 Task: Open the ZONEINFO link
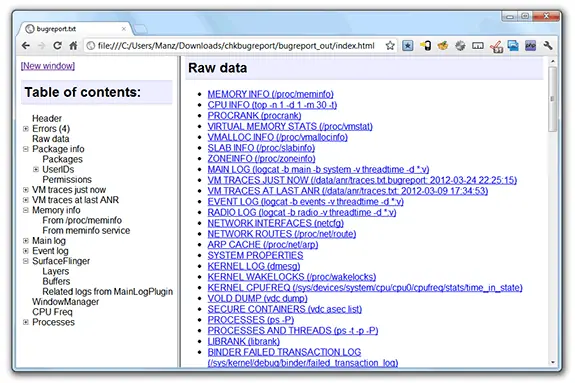(x=261, y=158)
